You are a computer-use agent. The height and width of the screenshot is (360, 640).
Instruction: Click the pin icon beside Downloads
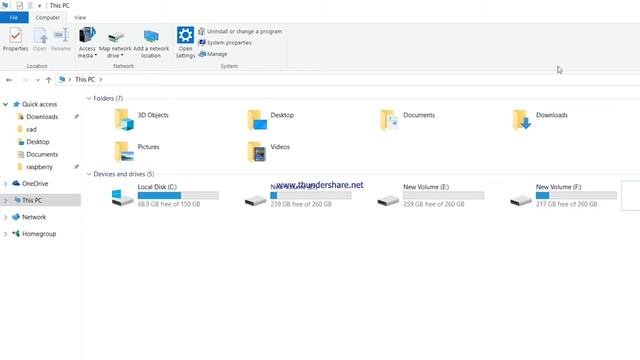click(76, 117)
